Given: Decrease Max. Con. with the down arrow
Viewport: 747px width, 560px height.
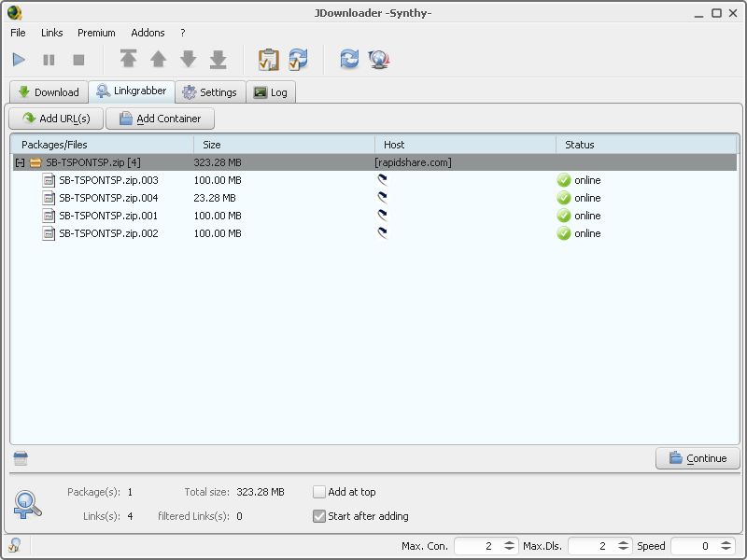Looking at the screenshot, I should pos(509,549).
